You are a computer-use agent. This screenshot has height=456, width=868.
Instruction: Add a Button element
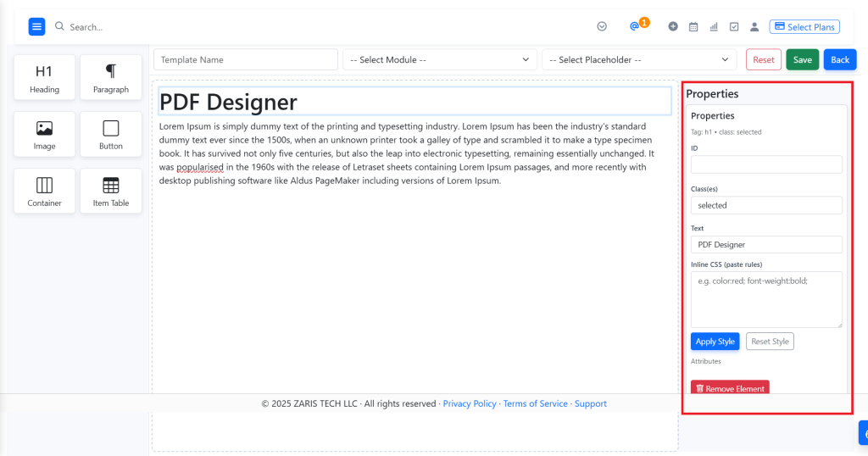click(x=111, y=135)
